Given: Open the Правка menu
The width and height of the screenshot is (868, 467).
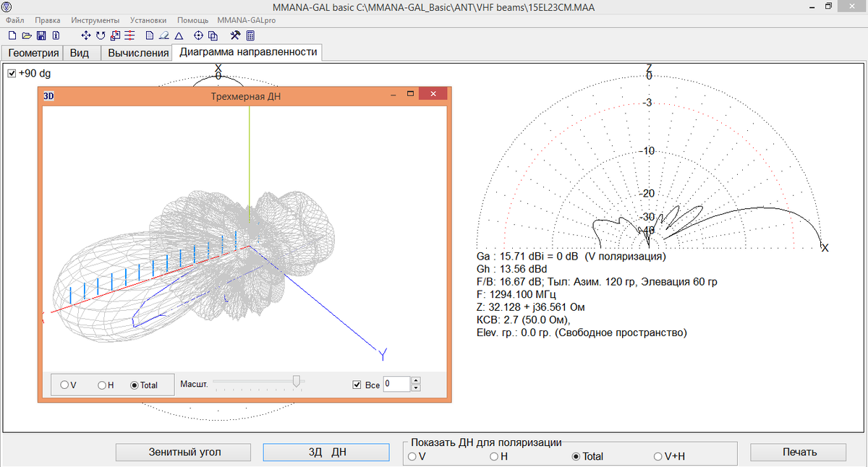Looking at the screenshot, I should [48, 20].
